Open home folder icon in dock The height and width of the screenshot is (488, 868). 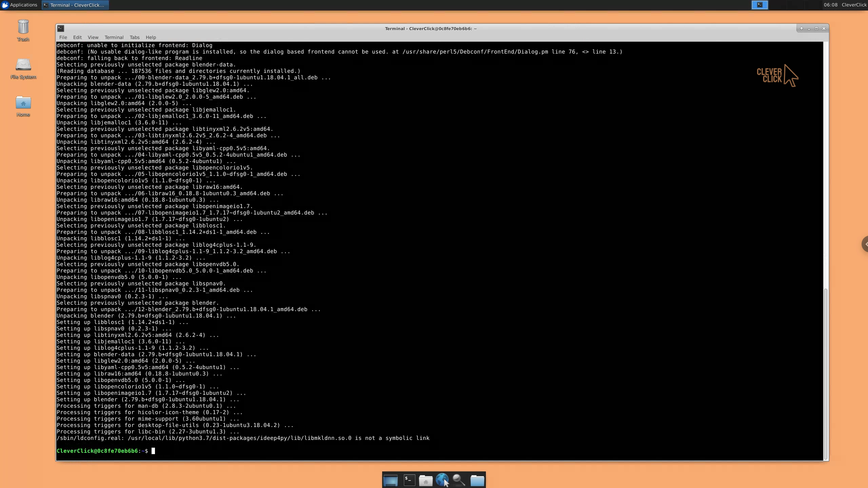point(426,480)
